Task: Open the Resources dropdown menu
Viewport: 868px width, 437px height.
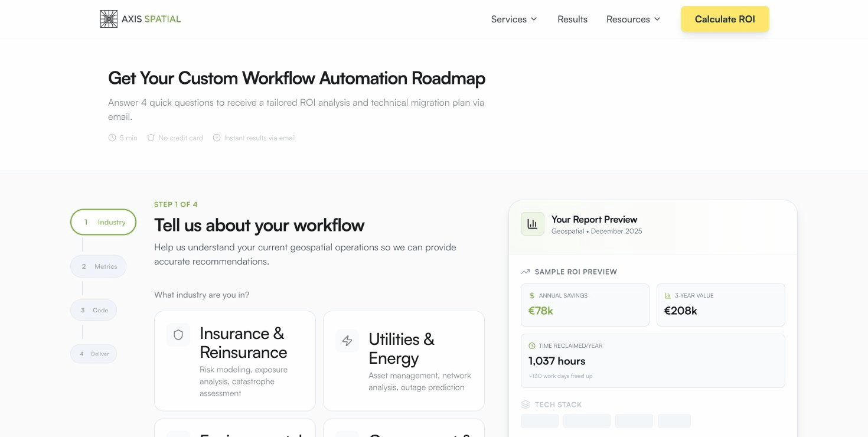Action: pyautogui.click(x=628, y=19)
